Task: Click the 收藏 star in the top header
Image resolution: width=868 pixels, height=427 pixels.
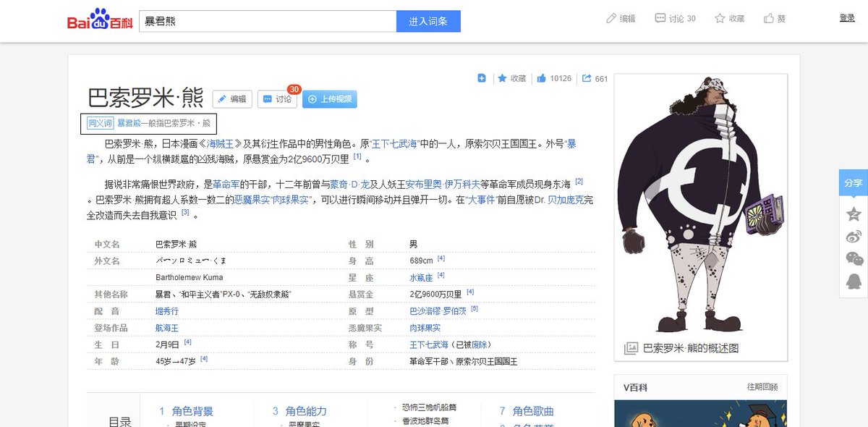Action: click(x=730, y=18)
